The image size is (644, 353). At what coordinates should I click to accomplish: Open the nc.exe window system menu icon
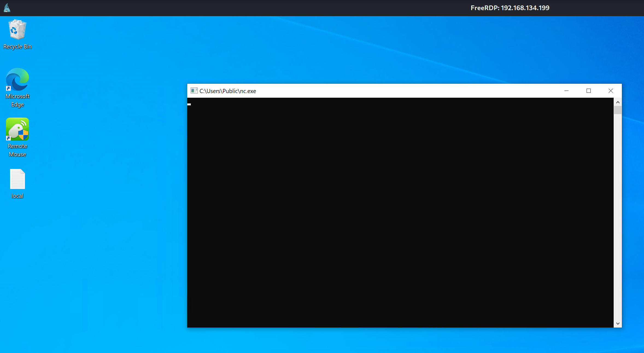(194, 91)
